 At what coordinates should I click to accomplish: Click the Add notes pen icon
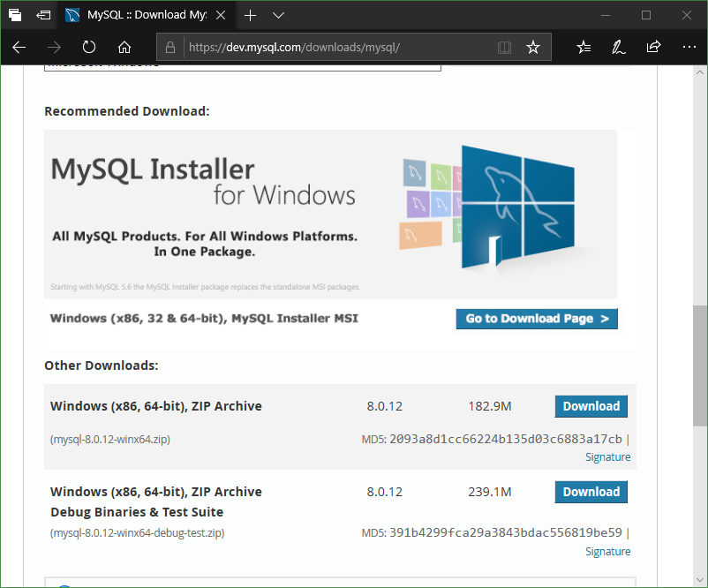tap(619, 47)
